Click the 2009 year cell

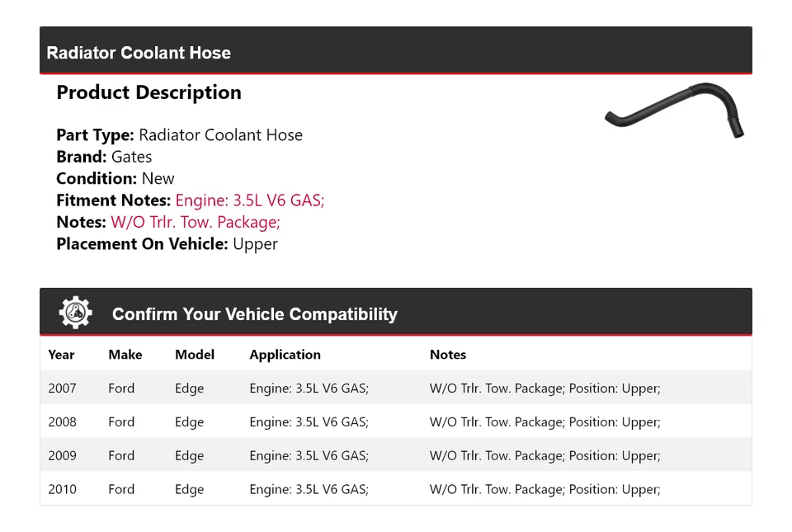click(62, 455)
